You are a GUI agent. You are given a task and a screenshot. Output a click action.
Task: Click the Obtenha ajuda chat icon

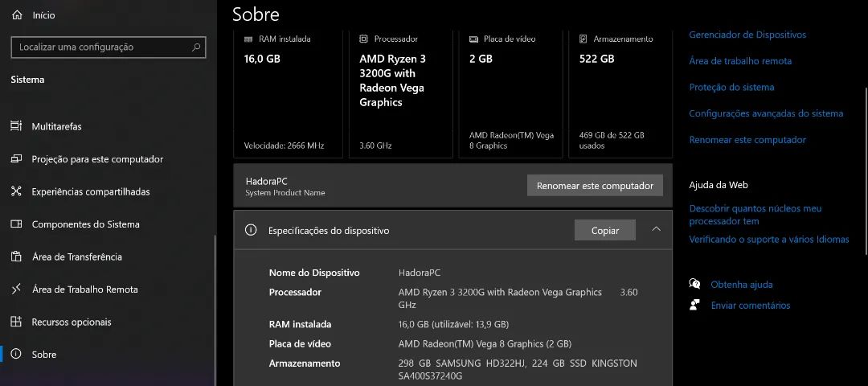(x=694, y=284)
